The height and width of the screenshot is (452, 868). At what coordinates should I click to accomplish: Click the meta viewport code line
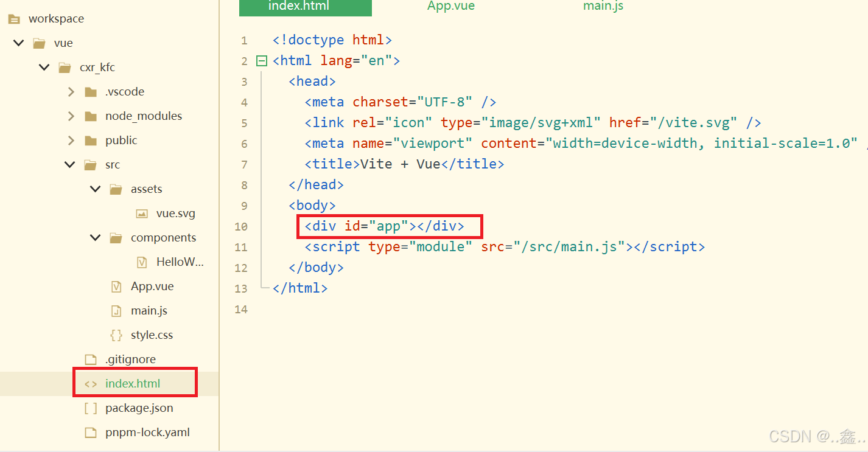(x=586, y=144)
